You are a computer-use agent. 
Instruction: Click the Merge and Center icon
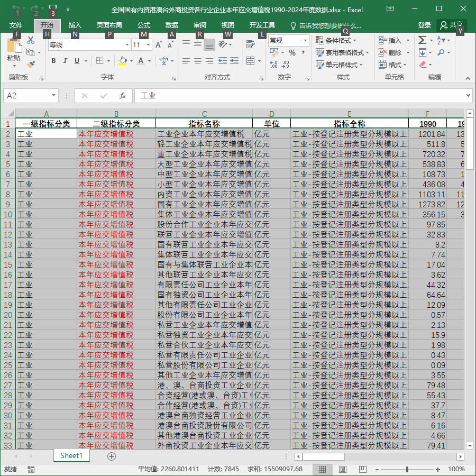[x=251, y=61]
